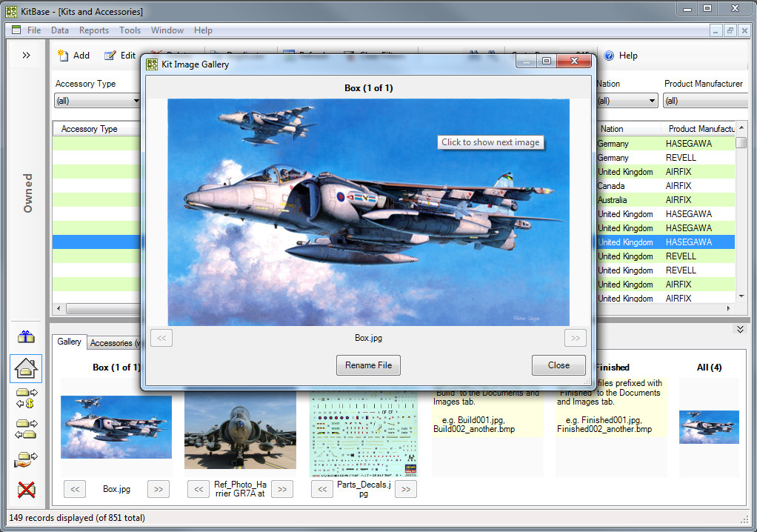Expand the sidebar with double-chevron icon
757x532 pixels.
pyautogui.click(x=26, y=55)
